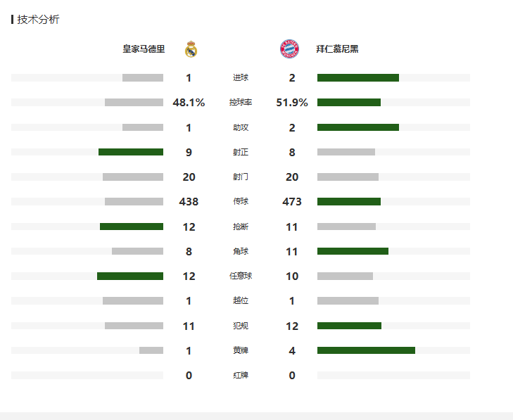This screenshot has width=513, height=420.
Task: Click Bayern's 51.9% possession value
Action: [x=291, y=103]
